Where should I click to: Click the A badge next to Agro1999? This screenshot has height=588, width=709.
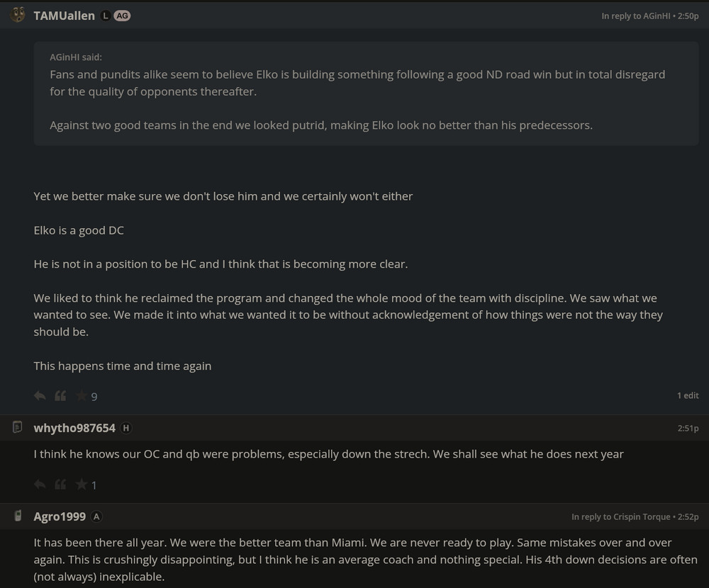coord(96,516)
